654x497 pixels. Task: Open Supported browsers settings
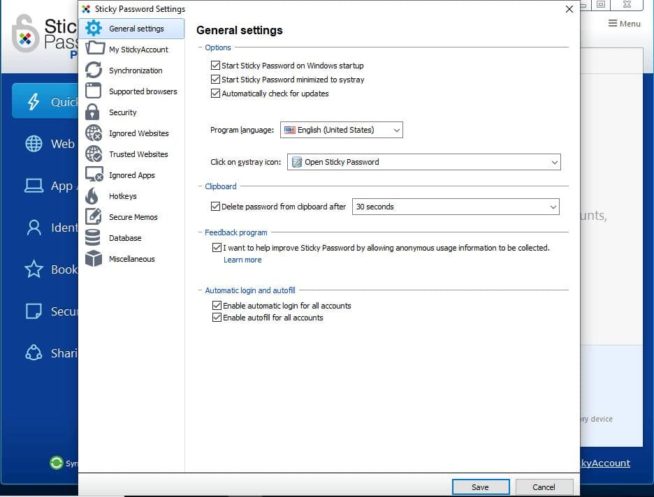click(132, 91)
